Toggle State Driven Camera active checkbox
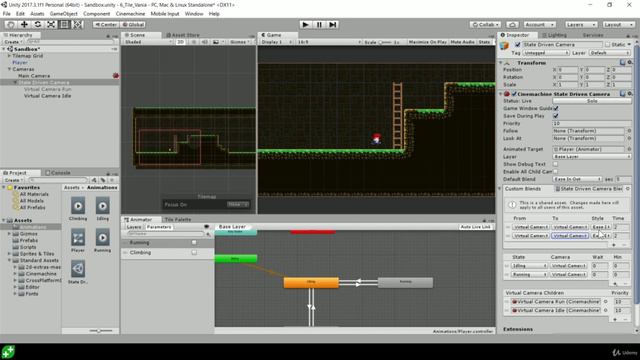640x360 pixels. tap(518, 44)
